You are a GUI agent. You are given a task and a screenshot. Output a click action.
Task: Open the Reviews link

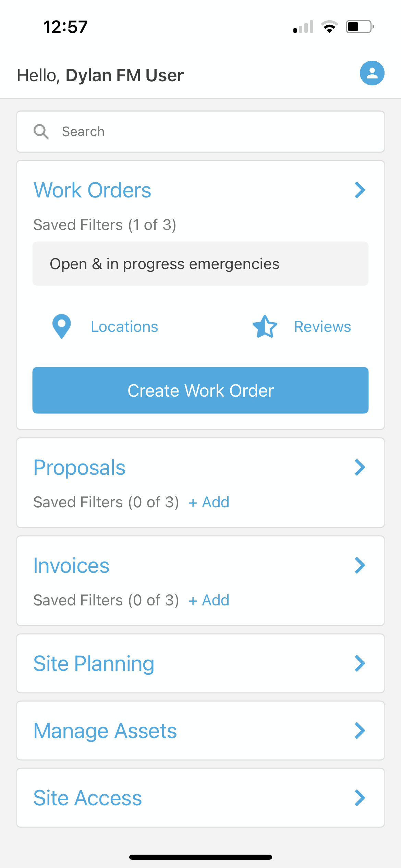point(322,327)
